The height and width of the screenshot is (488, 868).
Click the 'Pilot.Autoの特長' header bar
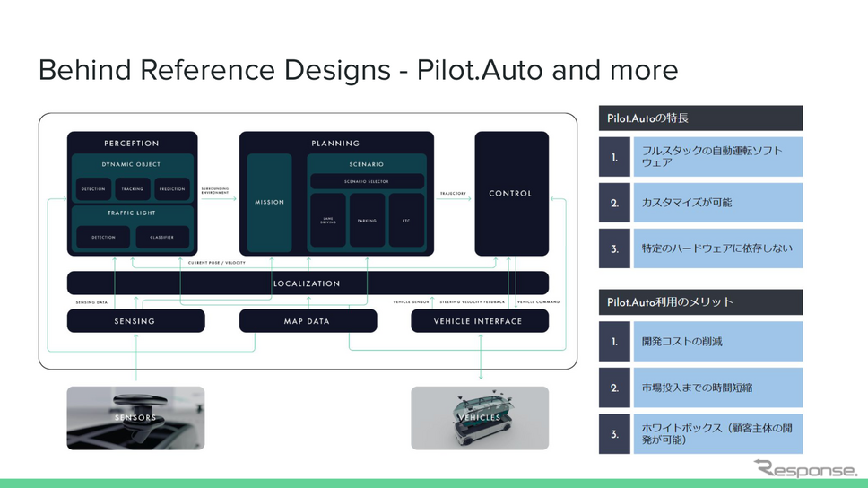pyautogui.click(x=701, y=118)
